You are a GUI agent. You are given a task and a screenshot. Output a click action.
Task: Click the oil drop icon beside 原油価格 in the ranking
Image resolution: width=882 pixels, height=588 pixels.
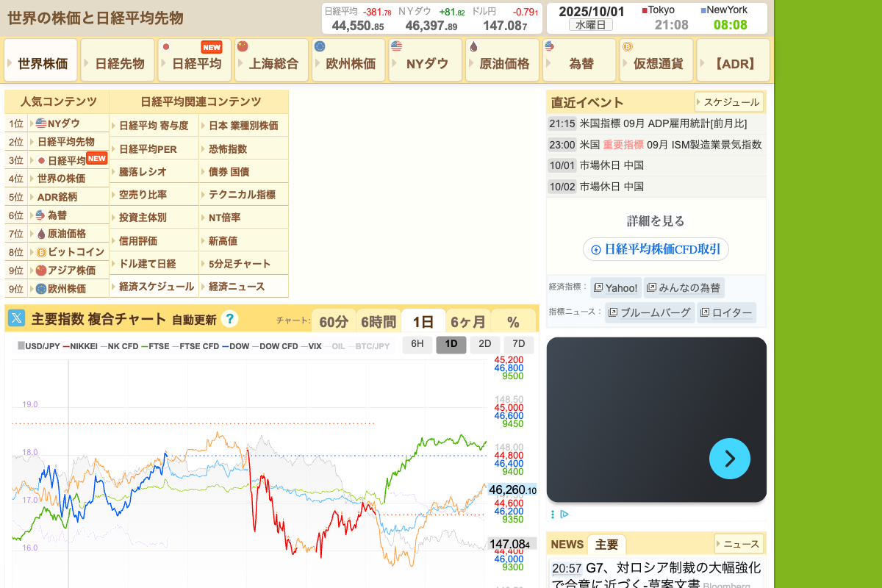[41, 234]
